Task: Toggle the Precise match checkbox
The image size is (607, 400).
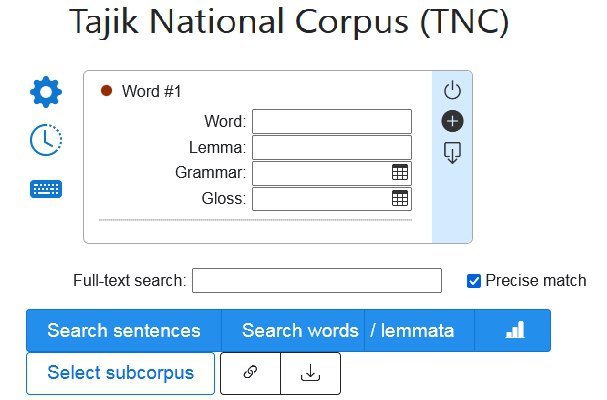Action: point(474,281)
